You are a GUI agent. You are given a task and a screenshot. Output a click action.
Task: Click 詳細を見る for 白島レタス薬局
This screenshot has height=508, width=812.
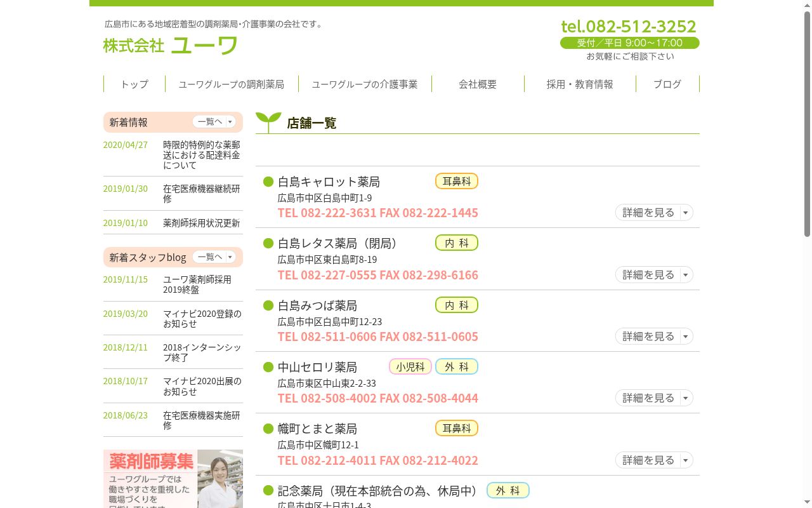tap(654, 275)
